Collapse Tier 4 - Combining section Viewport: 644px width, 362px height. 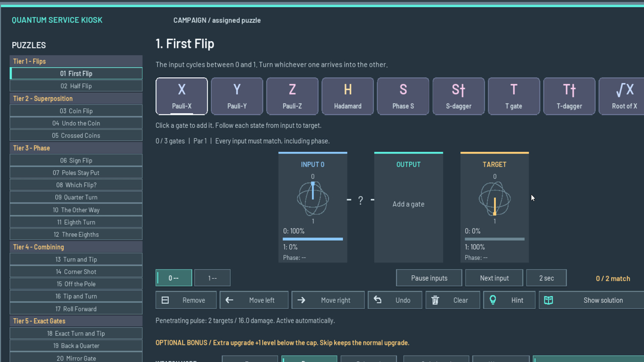pyautogui.click(x=76, y=247)
